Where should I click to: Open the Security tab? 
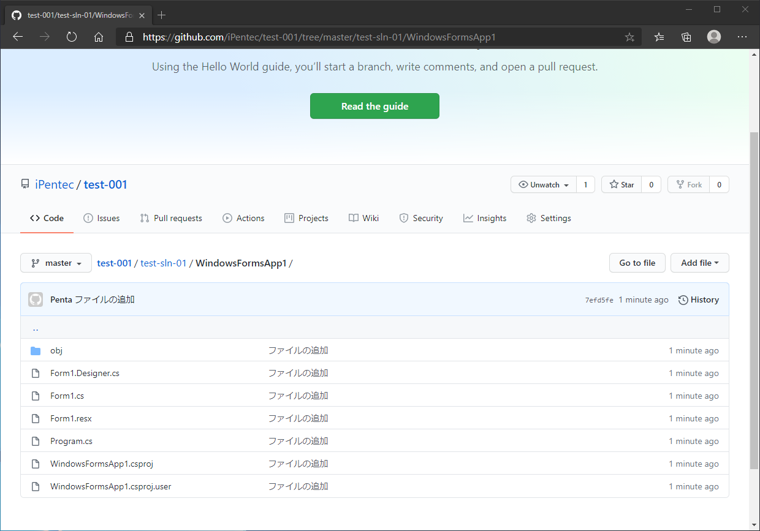[421, 218]
